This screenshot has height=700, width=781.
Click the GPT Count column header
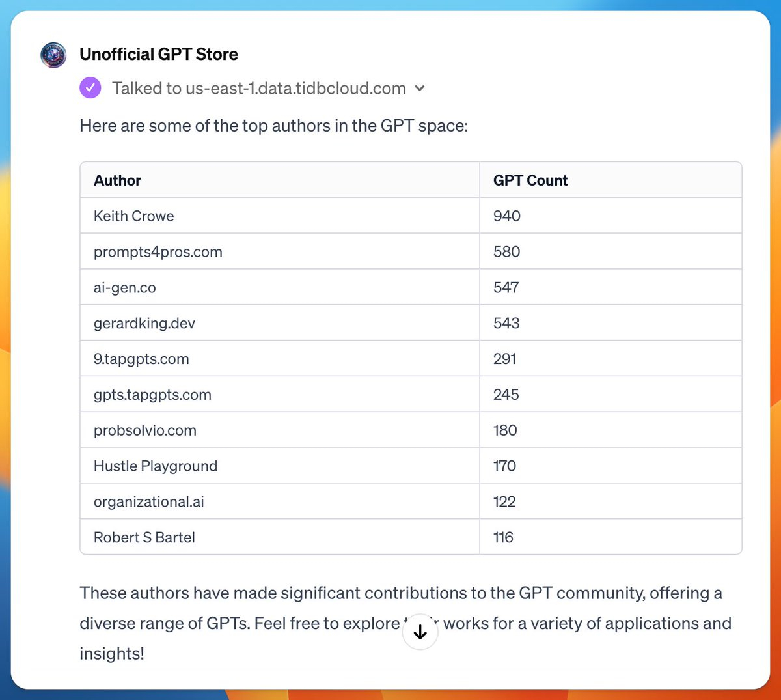click(530, 180)
